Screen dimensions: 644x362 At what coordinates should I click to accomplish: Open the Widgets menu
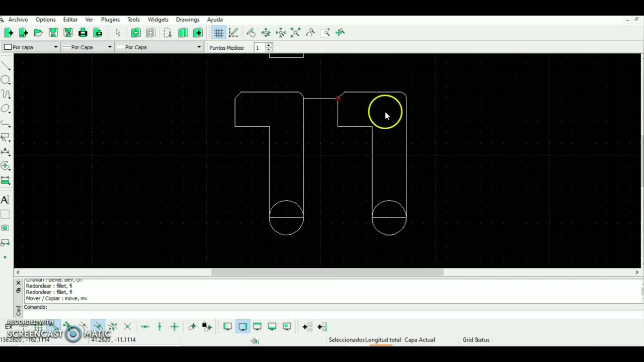[158, 20]
